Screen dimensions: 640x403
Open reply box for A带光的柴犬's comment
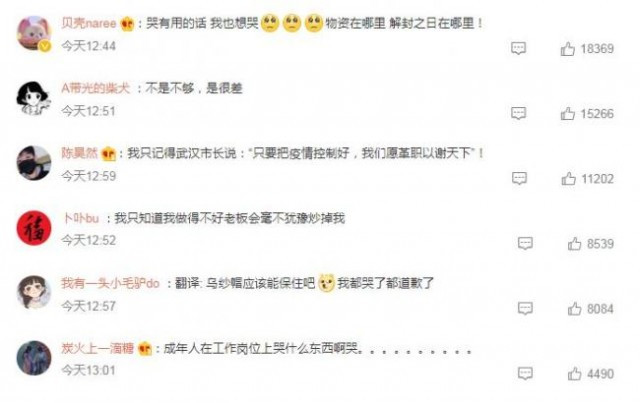coord(518,113)
